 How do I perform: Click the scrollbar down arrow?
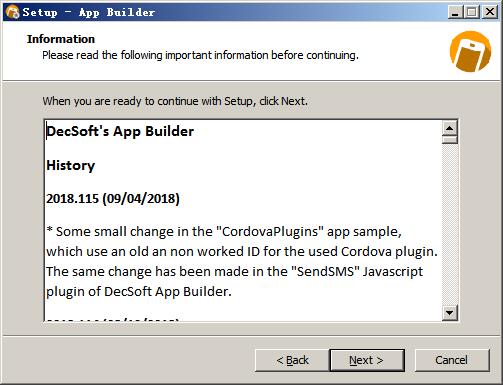(x=450, y=313)
